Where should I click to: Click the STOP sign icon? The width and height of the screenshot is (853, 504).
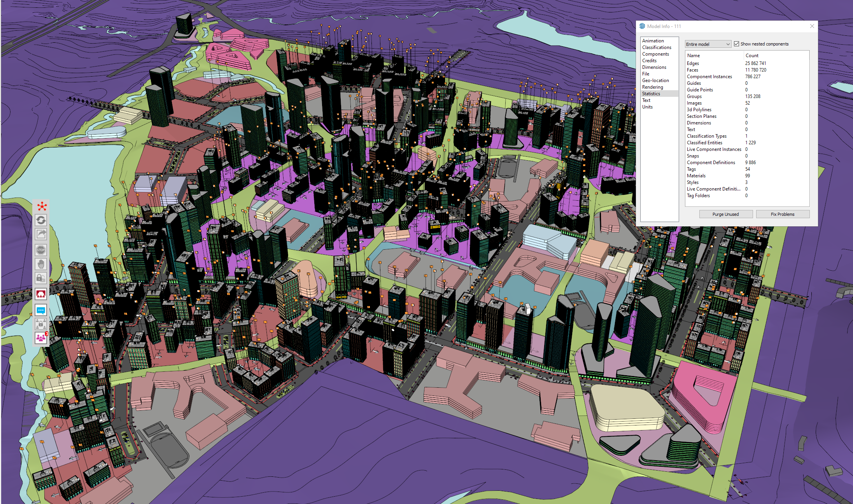(41, 250)
